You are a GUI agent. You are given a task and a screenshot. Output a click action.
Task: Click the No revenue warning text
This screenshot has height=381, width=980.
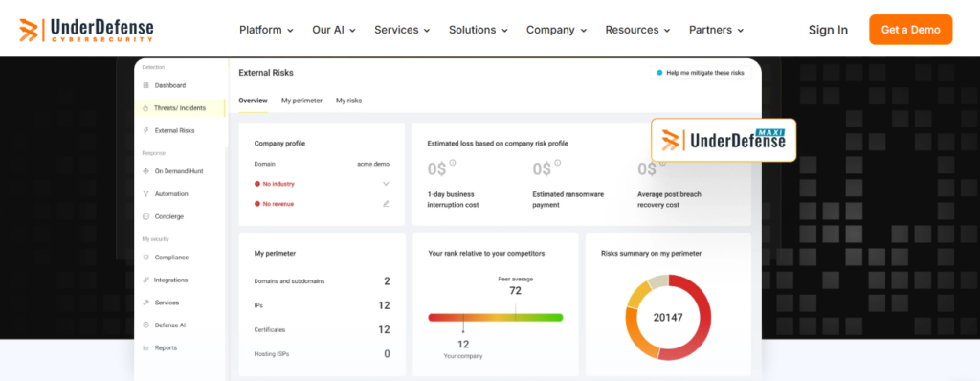278,204
